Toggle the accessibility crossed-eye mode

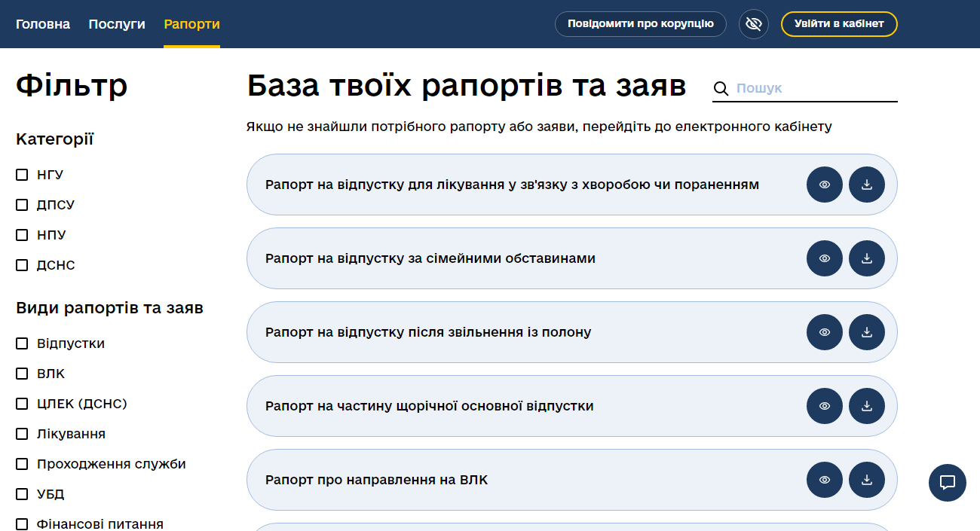click(754, 24)
